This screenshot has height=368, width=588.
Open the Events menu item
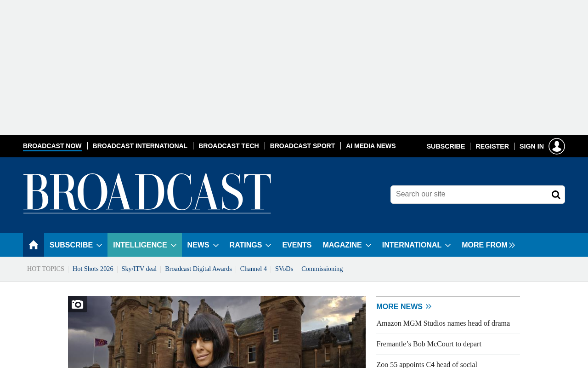pyautogui.click(x=297, y=245)
